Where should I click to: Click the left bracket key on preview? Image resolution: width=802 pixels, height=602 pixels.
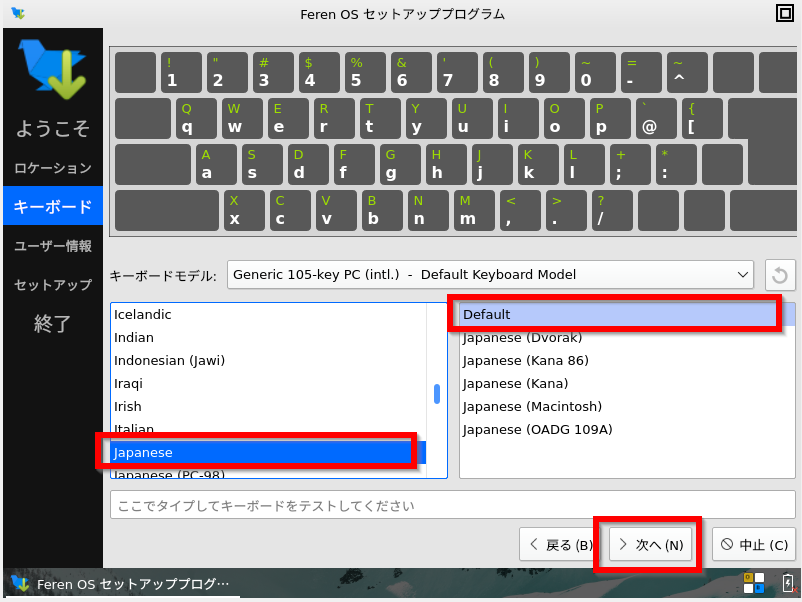click(702, 119)
